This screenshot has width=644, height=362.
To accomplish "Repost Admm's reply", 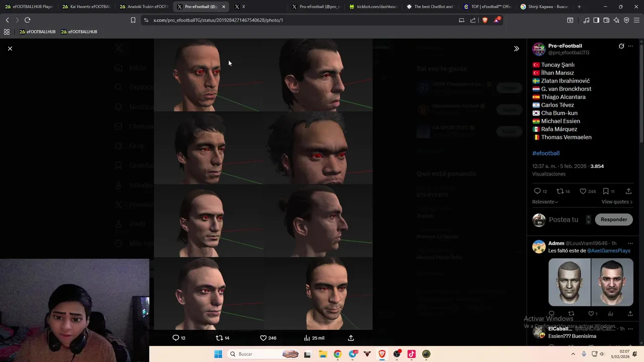I will (x=571, y=314).
